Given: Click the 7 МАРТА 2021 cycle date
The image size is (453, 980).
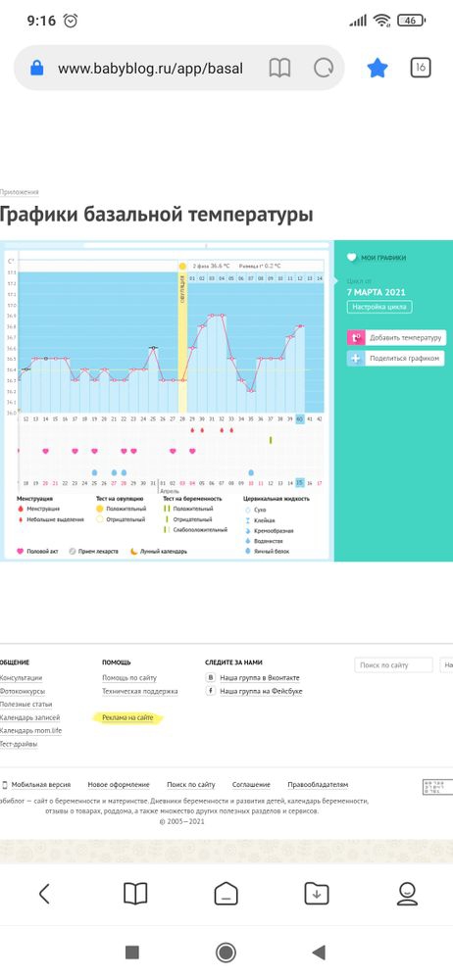Looking at the screenshot, I should [x=377, y=292].
